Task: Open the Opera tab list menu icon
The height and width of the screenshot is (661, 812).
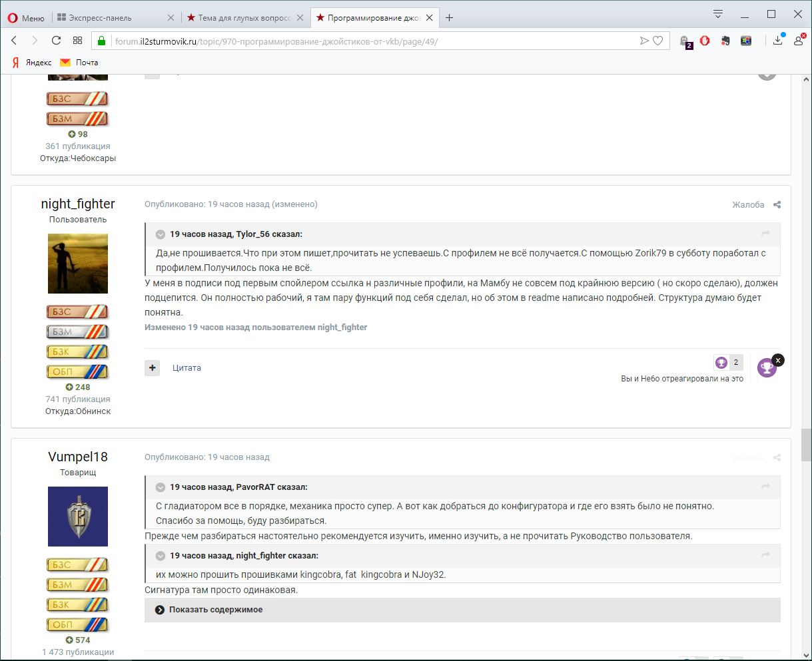Action: coord(718,14)
